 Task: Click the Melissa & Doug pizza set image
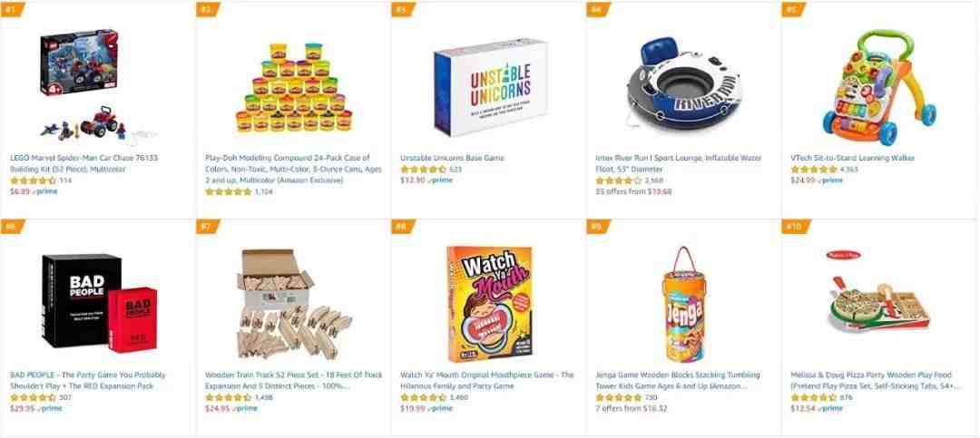tap(877, 292)
